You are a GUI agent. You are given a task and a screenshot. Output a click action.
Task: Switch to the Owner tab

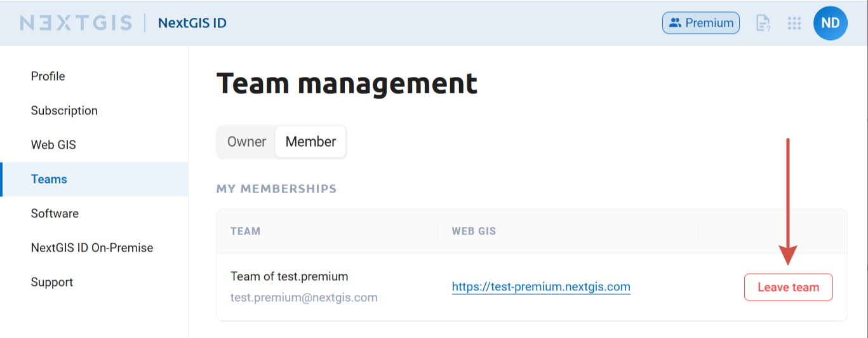[x=246, y=142]
